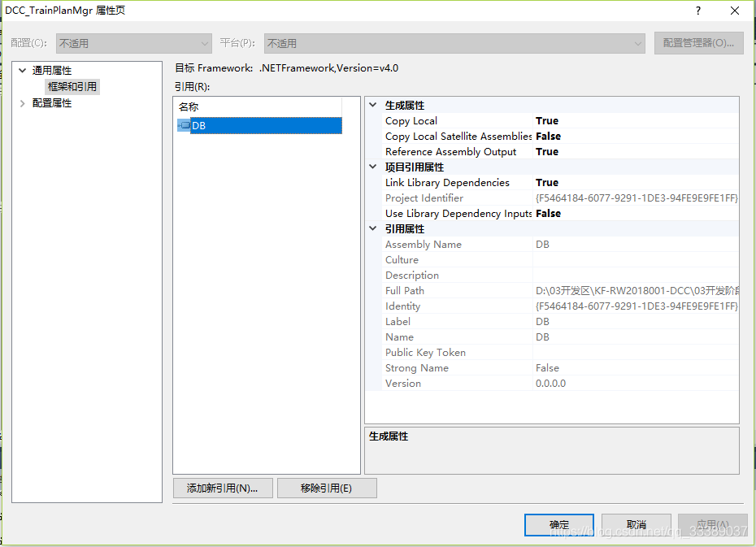Collapse the 通用属性 tree node
The width and height of the screenshot is (756, 547).
(x=22, y=71)
